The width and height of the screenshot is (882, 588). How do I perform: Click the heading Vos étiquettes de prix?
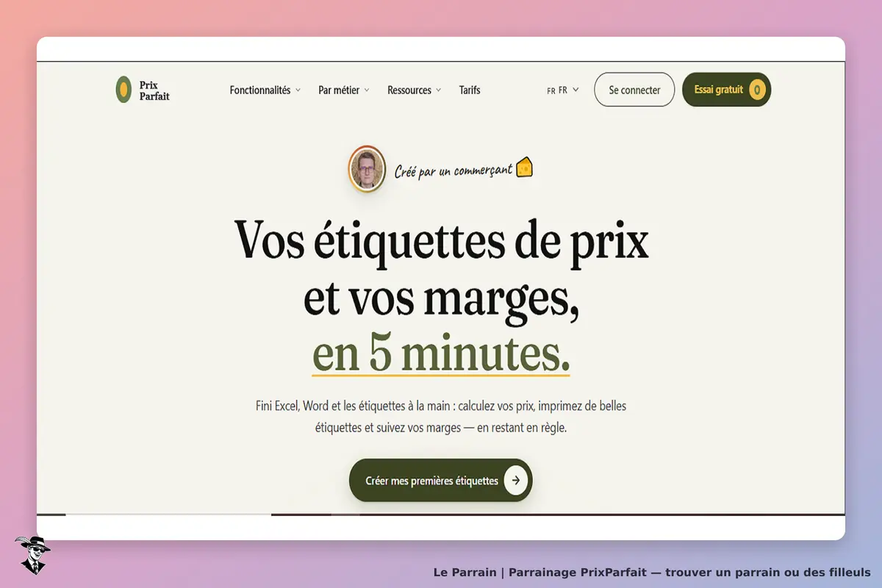[441, 241]
